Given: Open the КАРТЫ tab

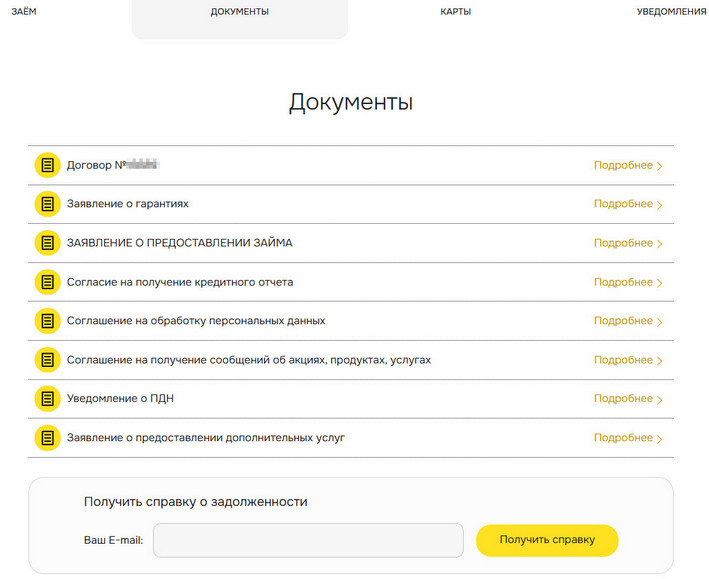Looking at the screenshot, I should pyautogui.click(x=455, y=12).
